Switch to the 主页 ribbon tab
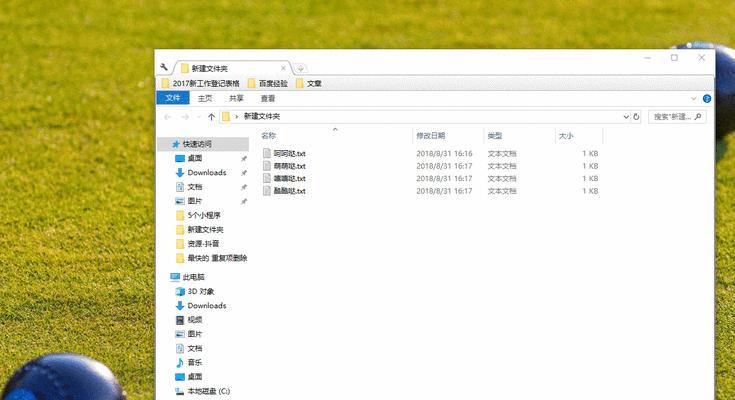Screen dimensions: 735x400 pos(205,98)
